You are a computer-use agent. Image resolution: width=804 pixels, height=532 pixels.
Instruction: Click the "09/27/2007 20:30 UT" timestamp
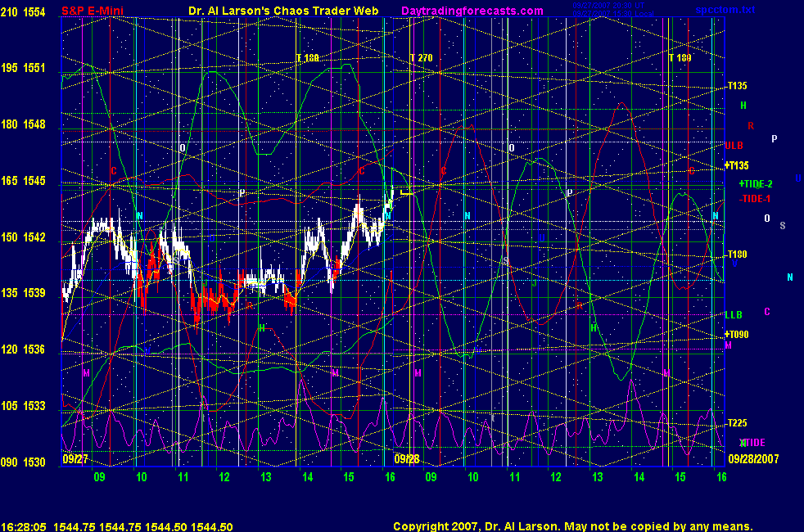(x=608, y=6)
